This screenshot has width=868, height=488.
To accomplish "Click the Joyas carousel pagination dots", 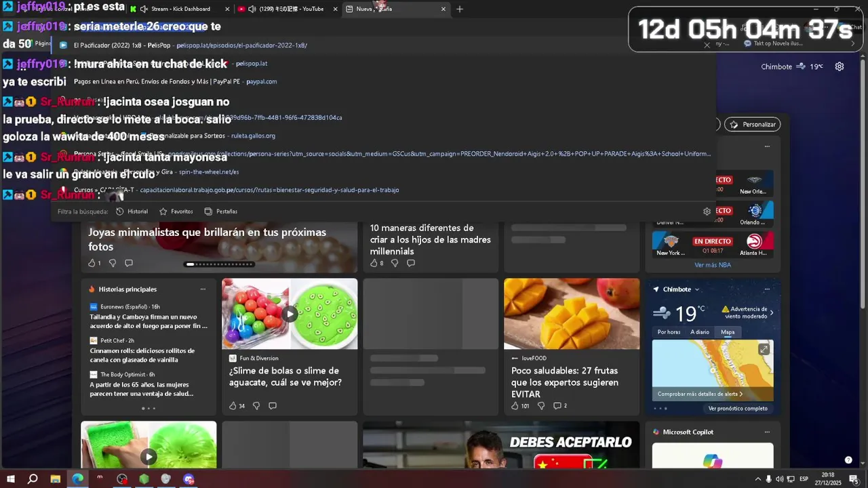I will [220, 264].
